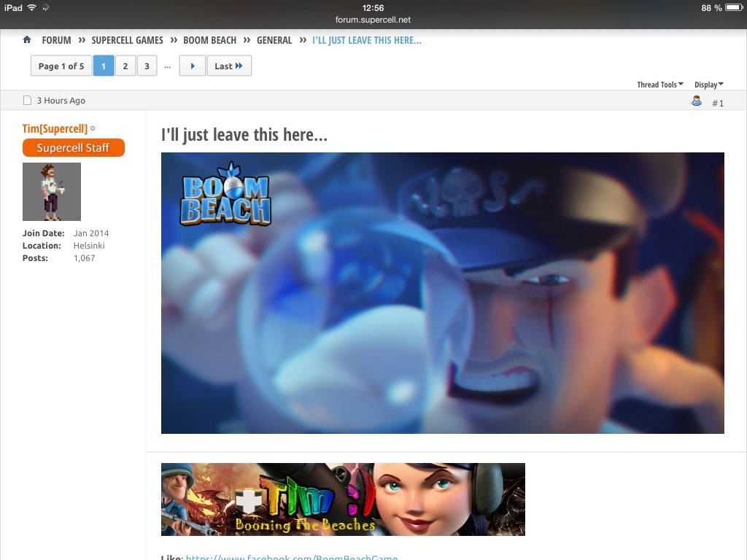The height and width of the screenshot is (560, 747).
Task: Expand the Display dropdown menu
Action: point(708,85)
